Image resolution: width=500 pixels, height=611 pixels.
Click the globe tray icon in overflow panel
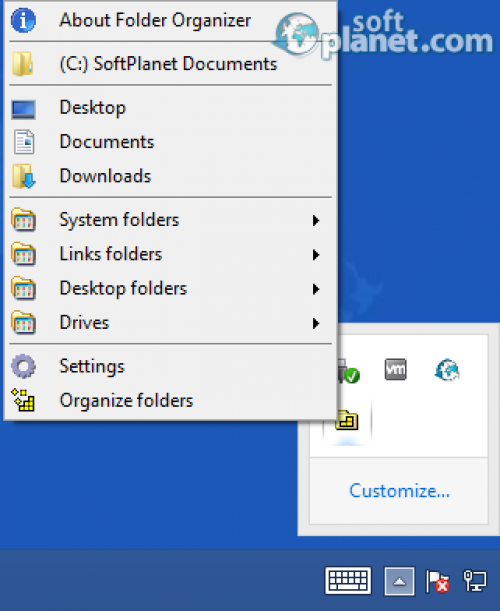447,370
